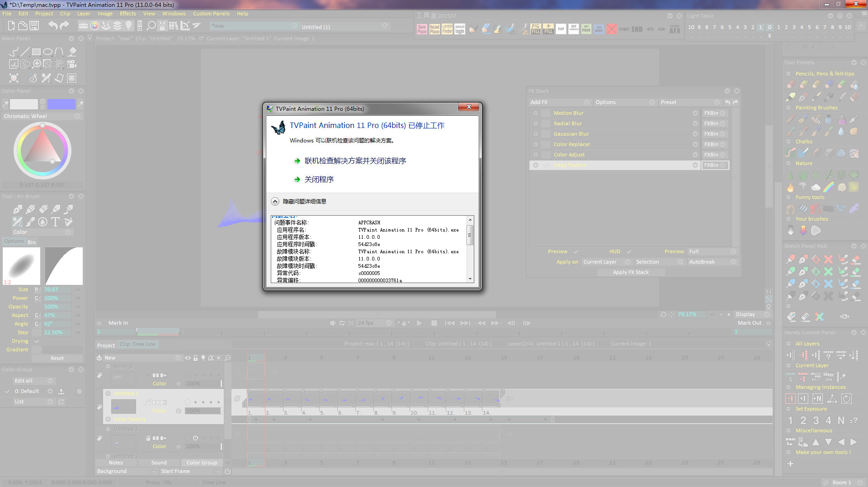This screenshot has height=487, width=868.
Task: Switch to the Clip: Time Line tab
Action: (x=137, y=344)
